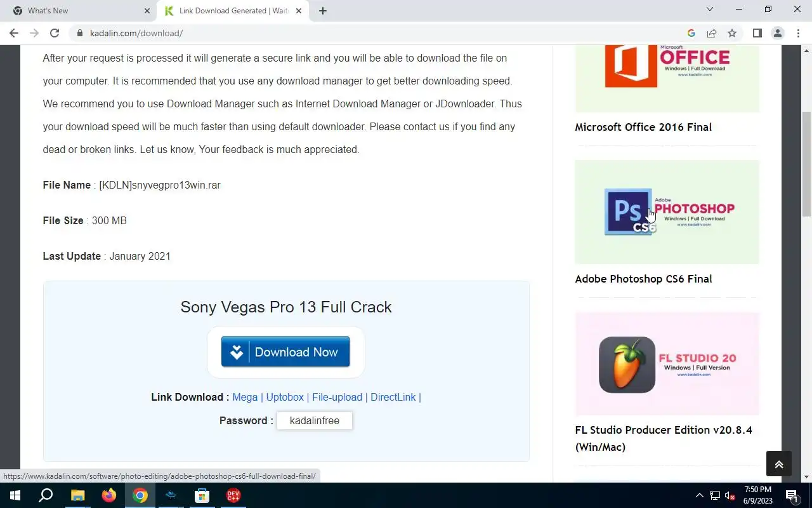The height and width of the screenshot is (508, 812).
Task: Click the Google icon in address bar
Action: [x=691, y=33]
